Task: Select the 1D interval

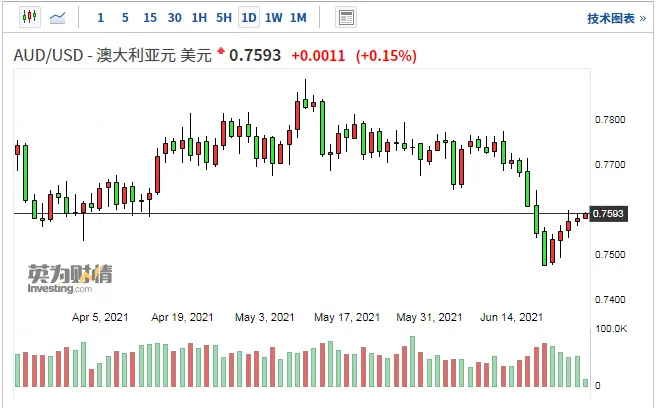Action: pos(249,18)
